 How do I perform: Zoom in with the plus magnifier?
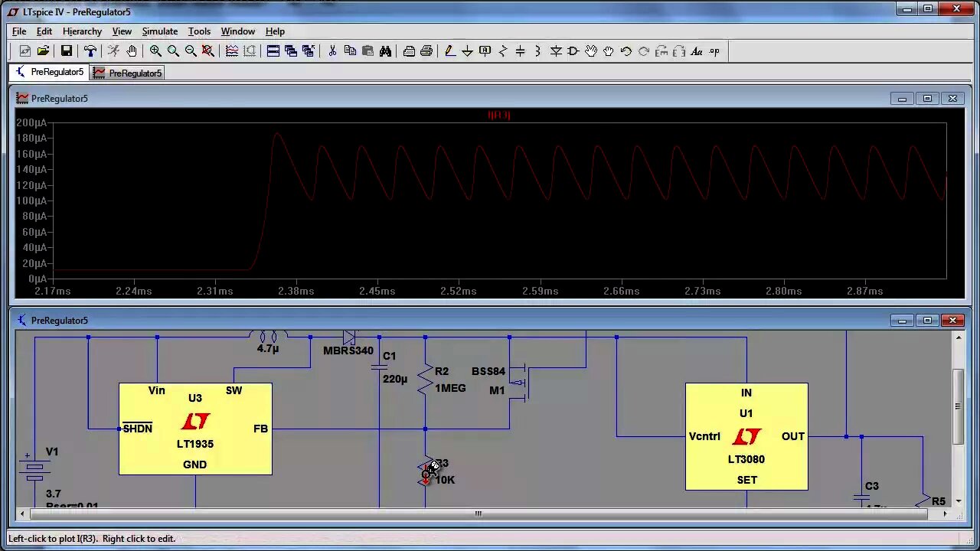pyautogui.click(x=155, y=51)
